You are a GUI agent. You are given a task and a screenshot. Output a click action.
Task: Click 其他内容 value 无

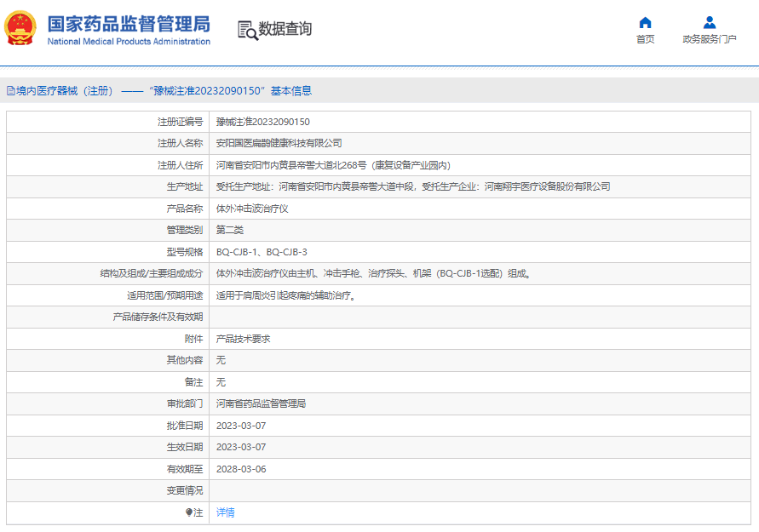pyautogui.click(x=221, y=360)
